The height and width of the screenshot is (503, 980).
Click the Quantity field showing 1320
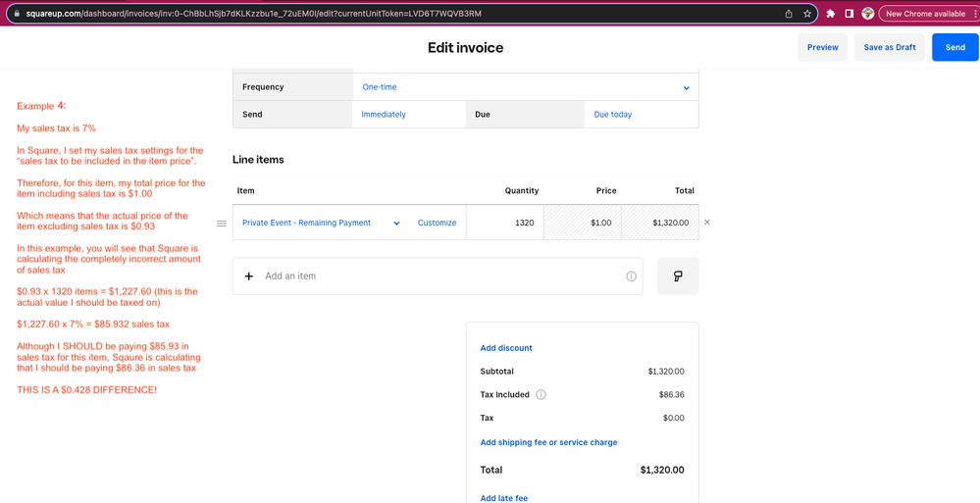coord(504,223)
